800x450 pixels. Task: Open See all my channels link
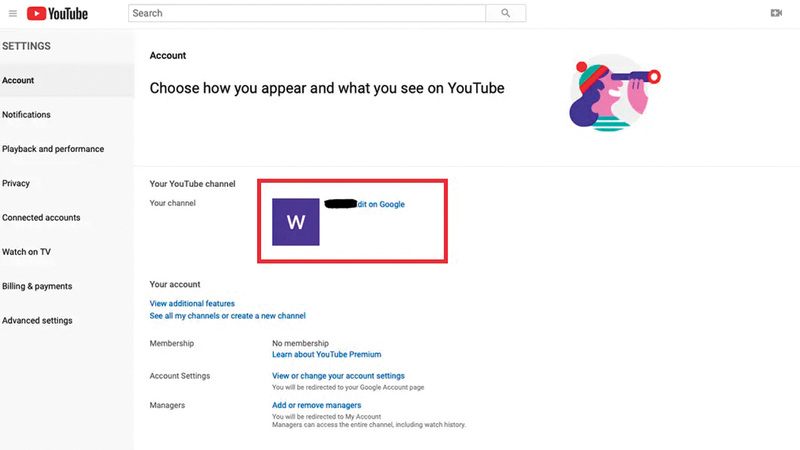click(227, 316)
